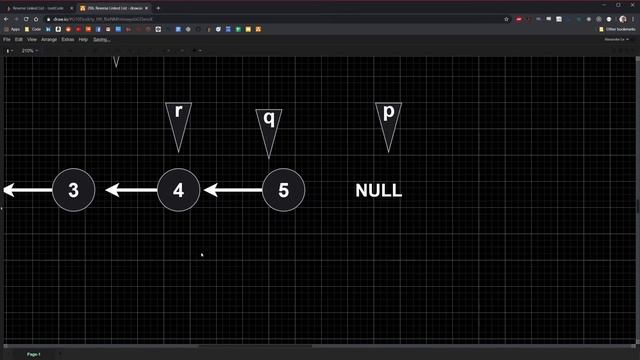Open the green sheets bookmark icon
This screenshot has height=360, width=640.
tap(238, 29)
